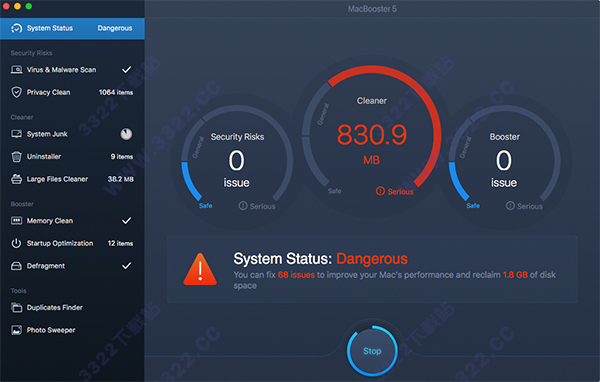This screenshot has width=600, height=382.
Task: Click the Serious alert icon under Booster gauge
Action: pyautogui.click(x=510, y=206)
